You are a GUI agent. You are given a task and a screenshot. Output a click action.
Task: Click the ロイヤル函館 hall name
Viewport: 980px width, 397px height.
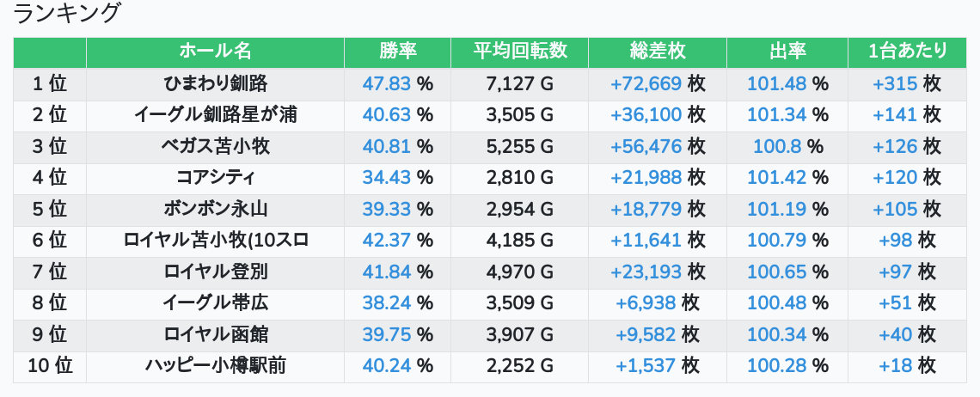tap(215, 334)
